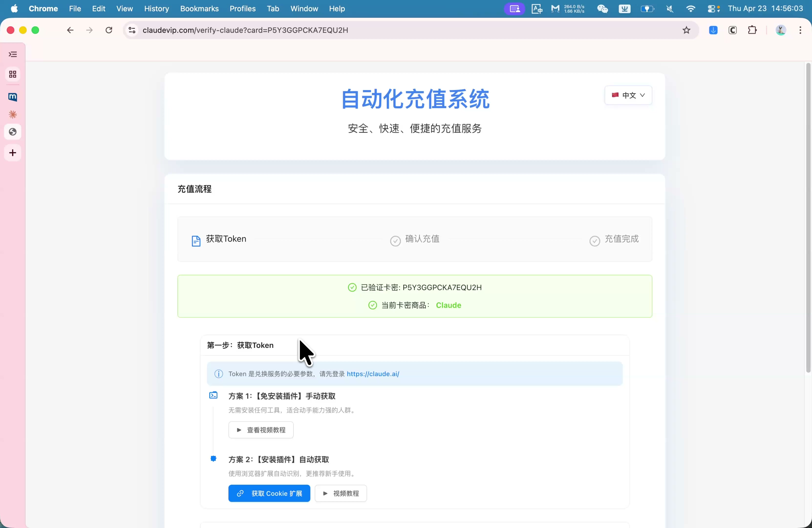The width and height of the screenshot is (812, 528).
Task: Open the File menu
Action: click(x=75, y=9)
